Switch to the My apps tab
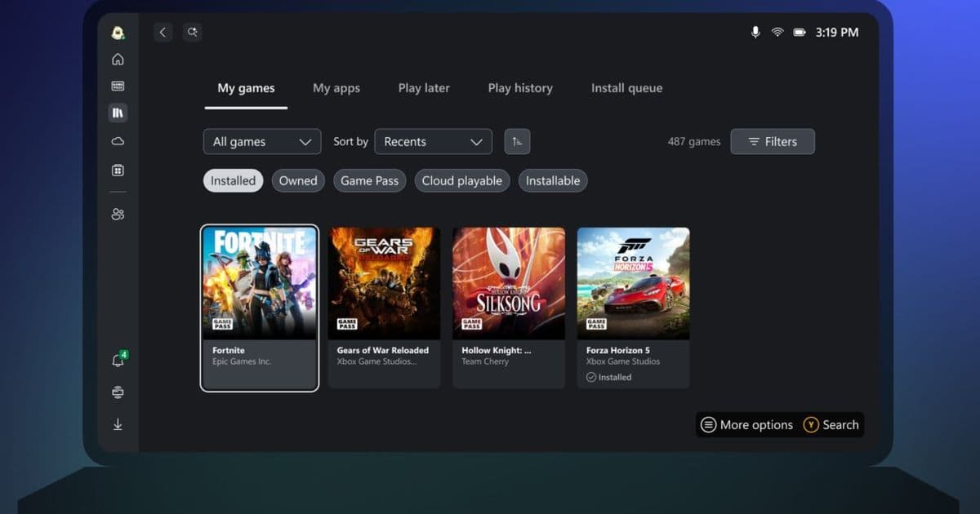This screenshot has height=514, width=980. [336, 88]
